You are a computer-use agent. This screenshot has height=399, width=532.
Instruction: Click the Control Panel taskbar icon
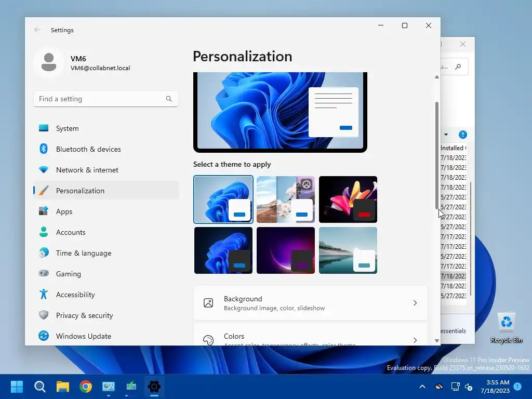click(x=109, y=387)
